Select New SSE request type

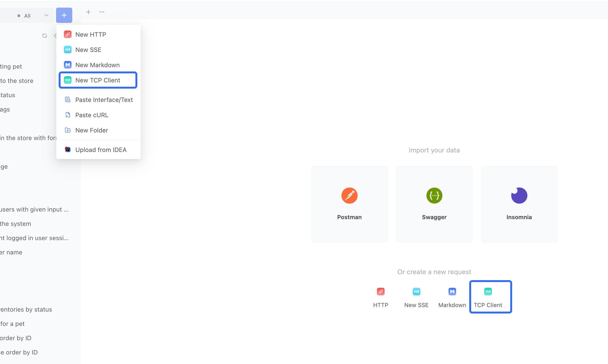(88, 49)
